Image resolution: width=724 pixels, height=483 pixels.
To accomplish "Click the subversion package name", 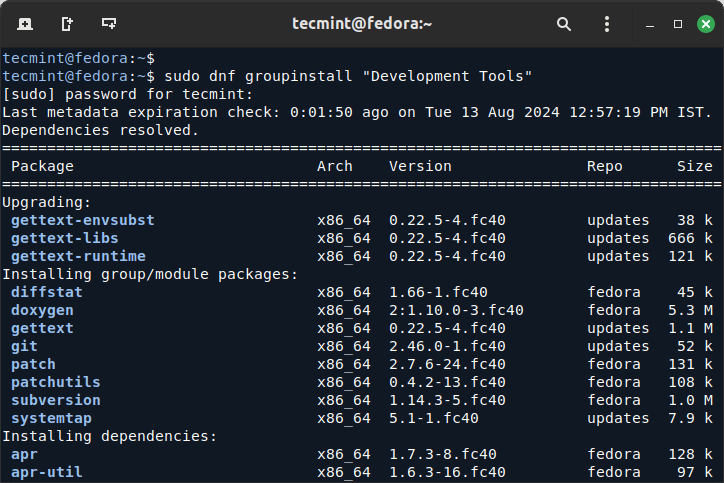I will [x=55, y=400].
